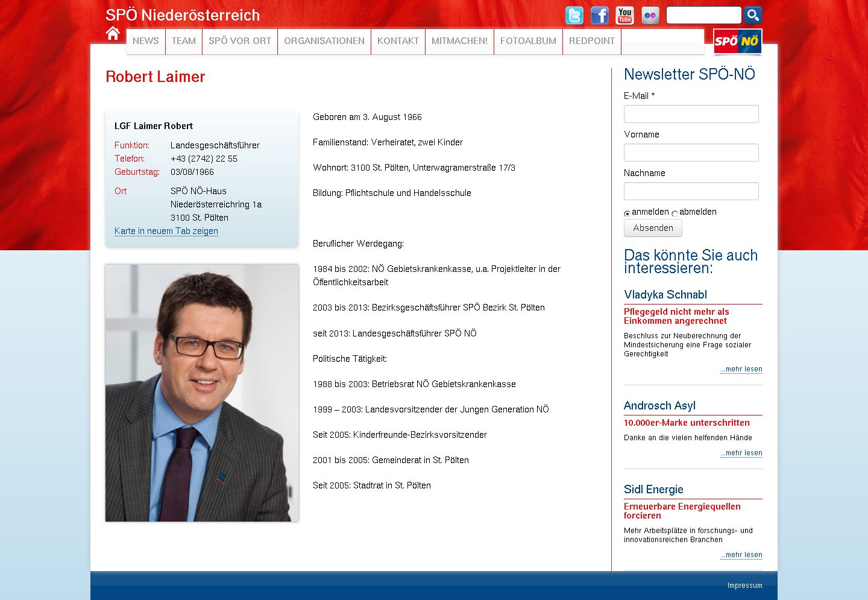
Task: Click the search magnifier button
Action: tap(753, 15)
